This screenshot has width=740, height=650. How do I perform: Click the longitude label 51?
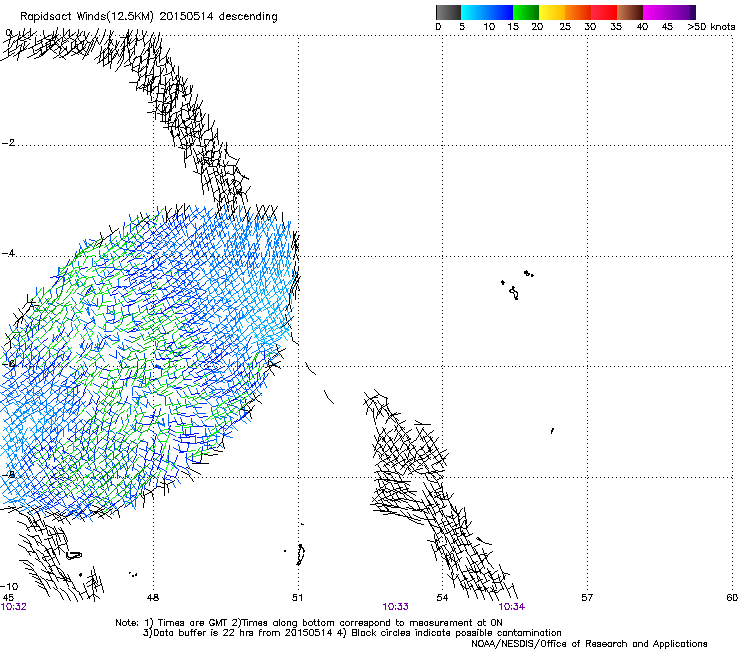(x=297, y=598)
